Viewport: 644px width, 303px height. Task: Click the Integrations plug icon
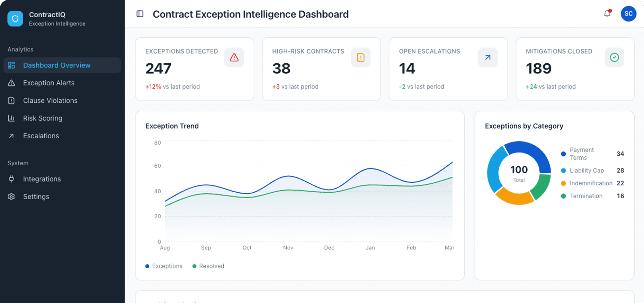[x=11, y=179]
